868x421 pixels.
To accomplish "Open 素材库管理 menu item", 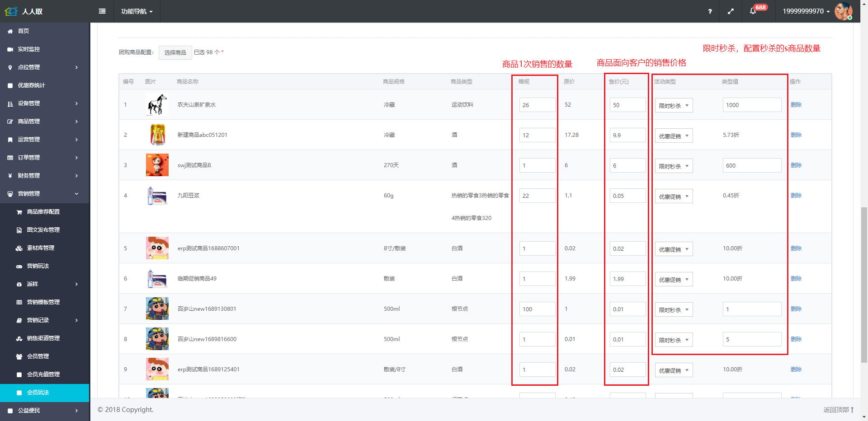I will point(44,248).
